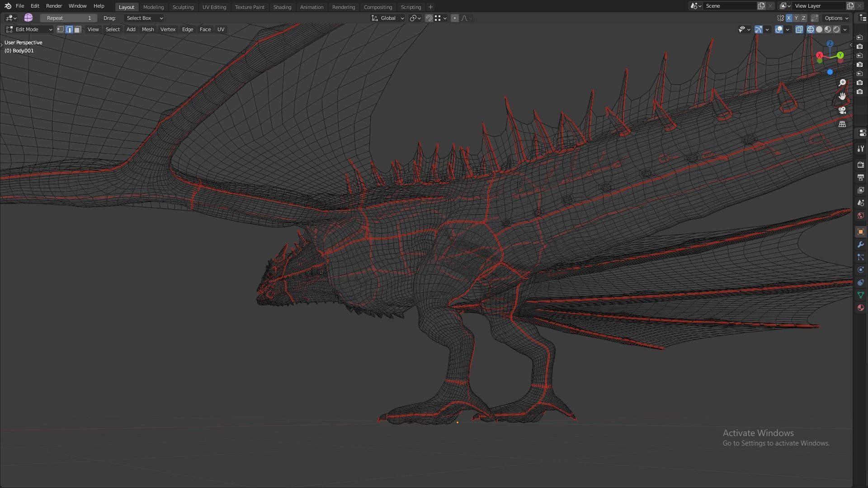Open the Blender logo application menu
Viewport: 868px width, 488px height.
[8, 6]
